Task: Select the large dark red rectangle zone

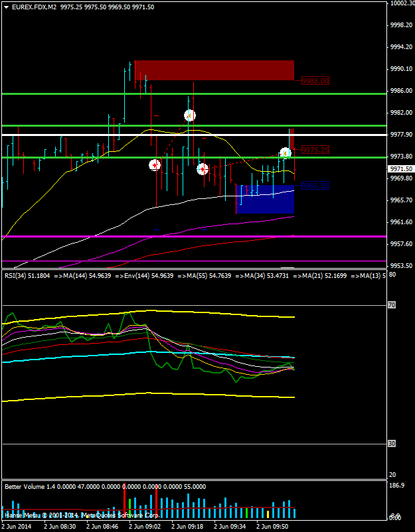Action: pyautogui.click(x=214, y=70)
